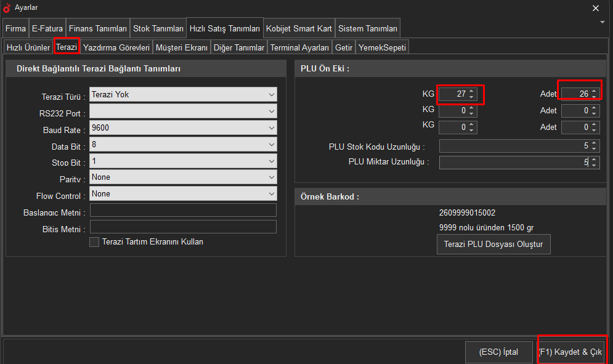Enable Terazi Tartım Ekranını Kullan checkbox
The height and width of the screenshot is (364, 613).
point(94,242)
